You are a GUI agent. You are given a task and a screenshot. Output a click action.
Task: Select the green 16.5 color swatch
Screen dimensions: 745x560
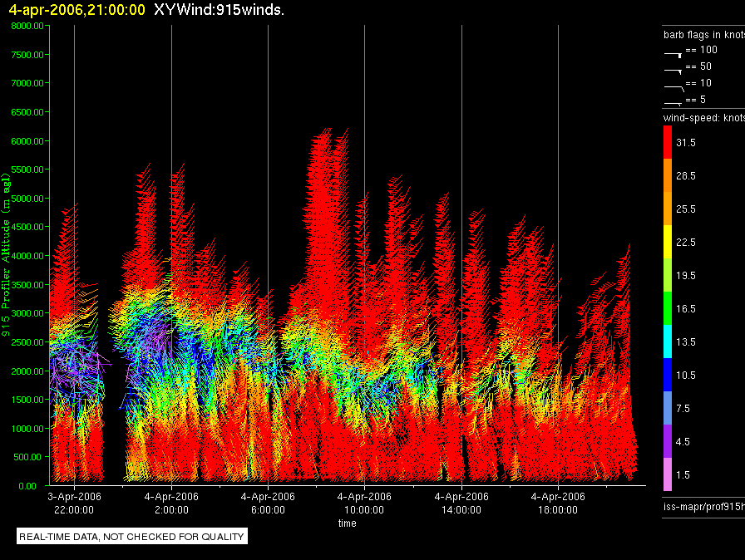668,308
